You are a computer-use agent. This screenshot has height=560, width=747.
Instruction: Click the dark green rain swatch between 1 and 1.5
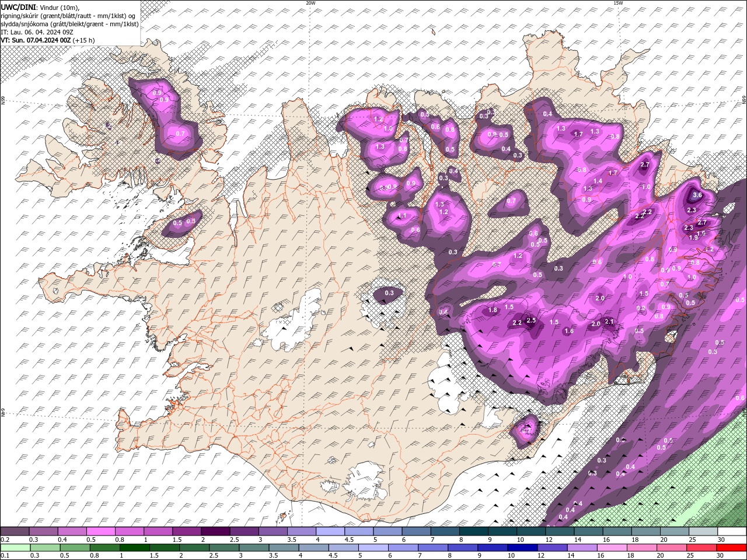tap(134, 548)
